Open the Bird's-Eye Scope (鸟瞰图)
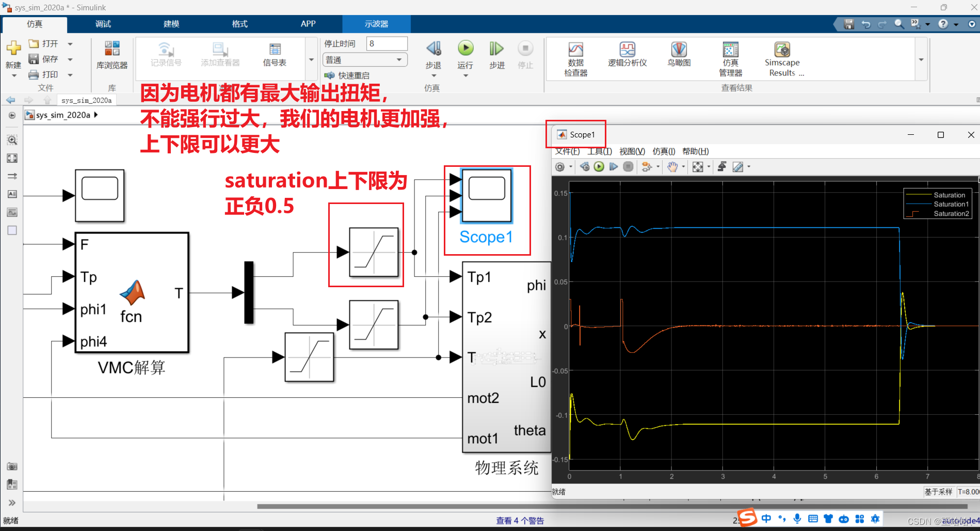The width and height of the screenshot is (980, 531). [679, 55]
